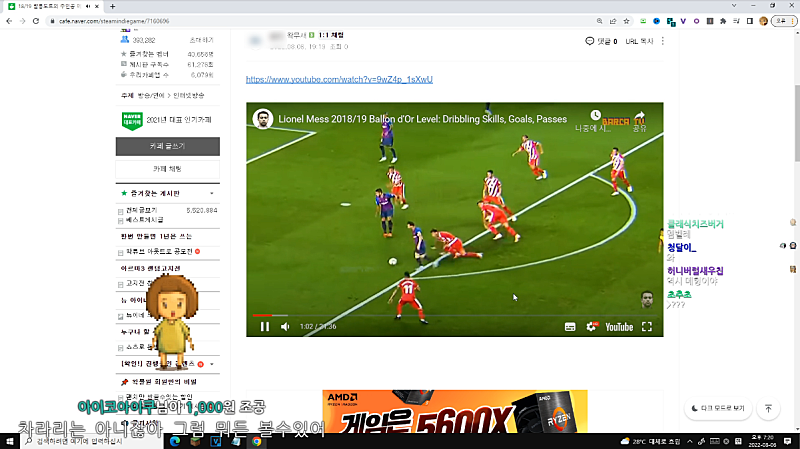
Task: Expand the section arrow beside the red dot
Action: (x=212, y=364)
